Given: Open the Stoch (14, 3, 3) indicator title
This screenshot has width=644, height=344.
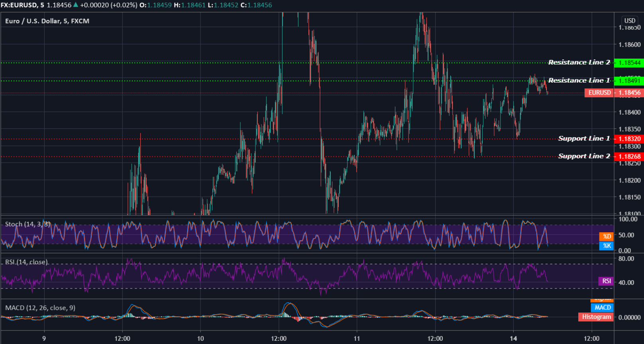Looking at the screenshot, I should (x=28, y=224).
